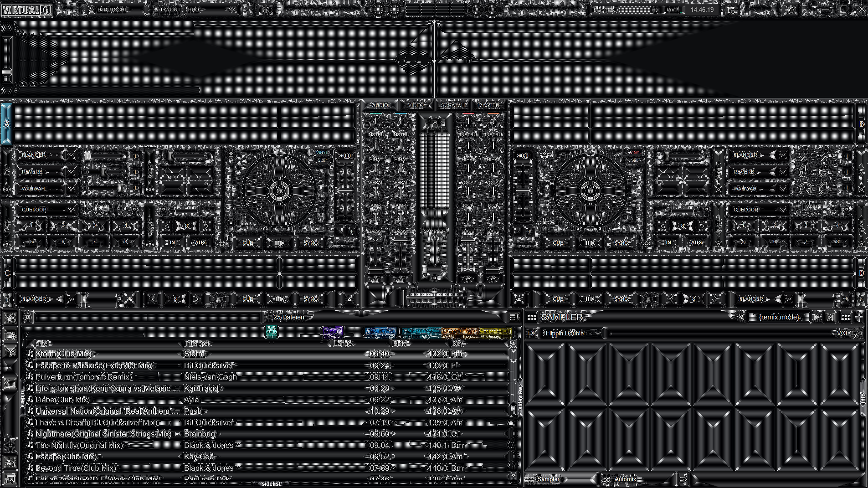Click sampler previous-bank arrow before remix mode
Image resolution: width=868 pixels, height=488 pixels.
(x=742, y=317)
